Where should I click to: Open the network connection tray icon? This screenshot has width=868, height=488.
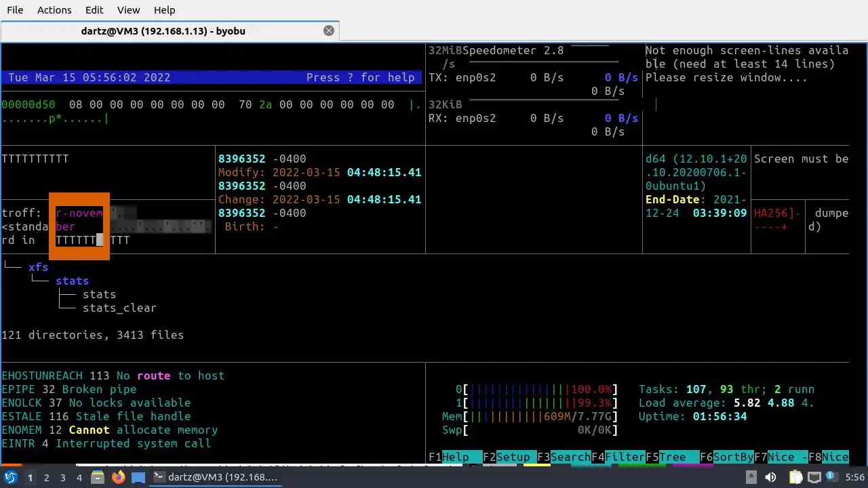pos(814,477)
